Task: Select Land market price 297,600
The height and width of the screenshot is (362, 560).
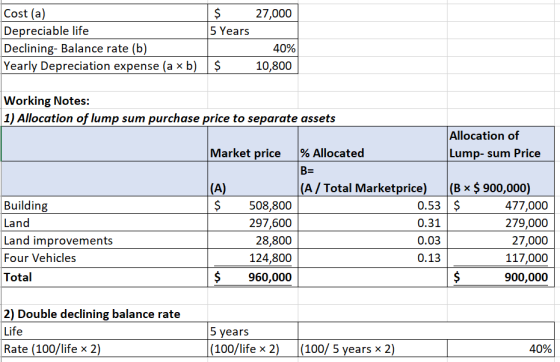Action: point(253,223)
